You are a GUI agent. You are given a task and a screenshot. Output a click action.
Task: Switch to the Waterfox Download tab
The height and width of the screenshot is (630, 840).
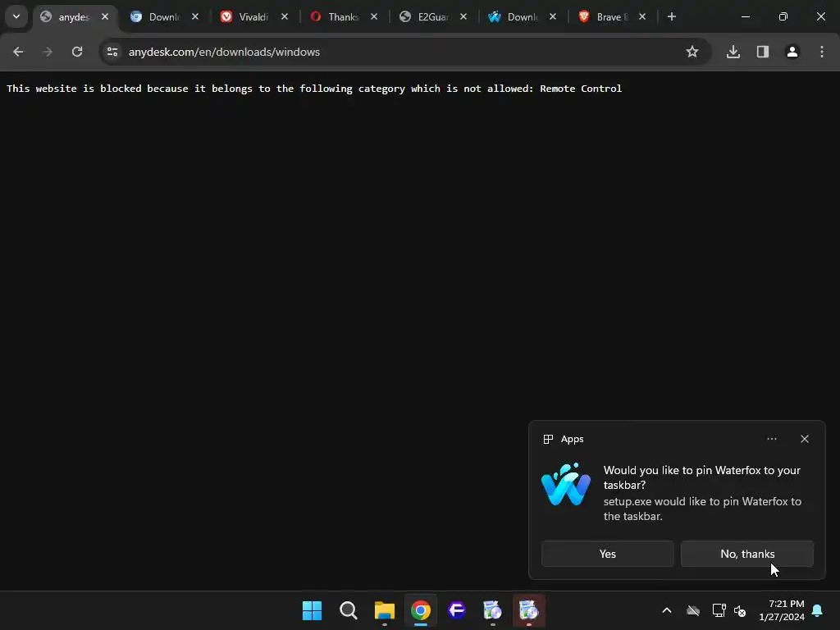pos(521,17)
